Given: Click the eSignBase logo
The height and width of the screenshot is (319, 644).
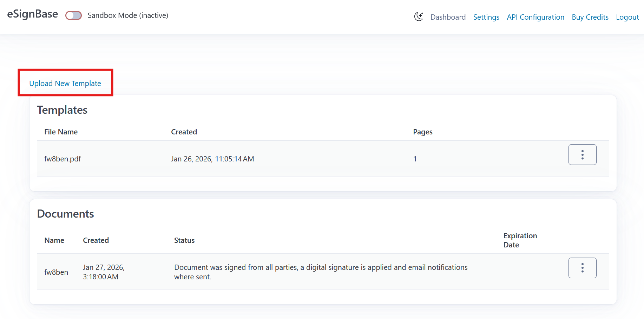Looking at the screenshot, I should coord(32,14).
